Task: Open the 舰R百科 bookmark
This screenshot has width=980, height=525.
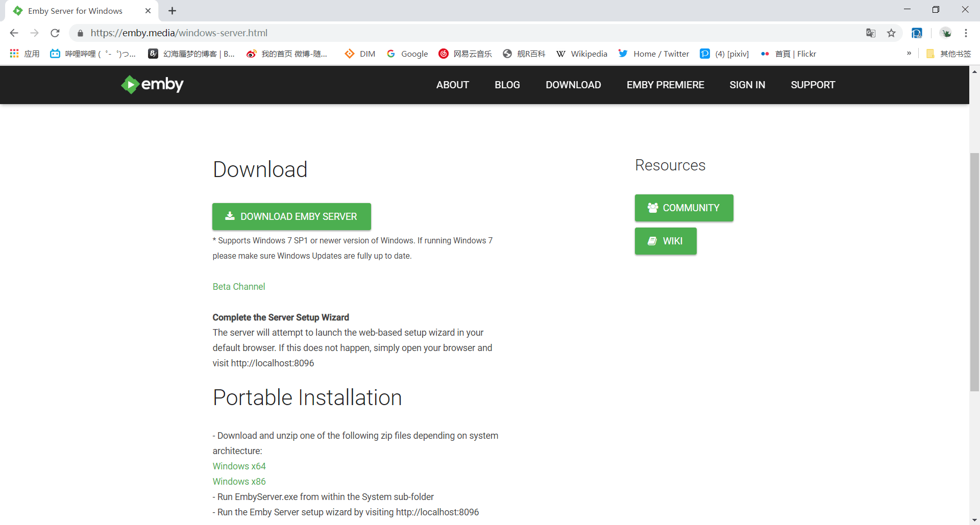Action: tap(524, 54)
